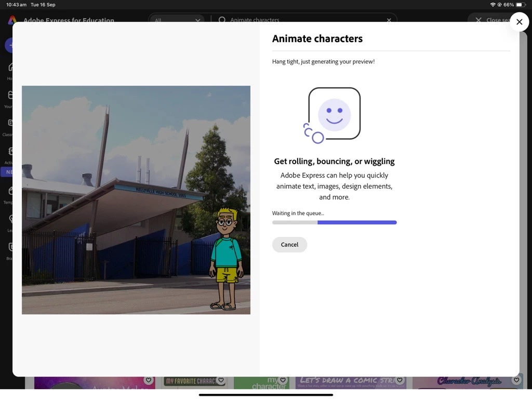Click the 10:43 am clock in status bar

point(16,5)
